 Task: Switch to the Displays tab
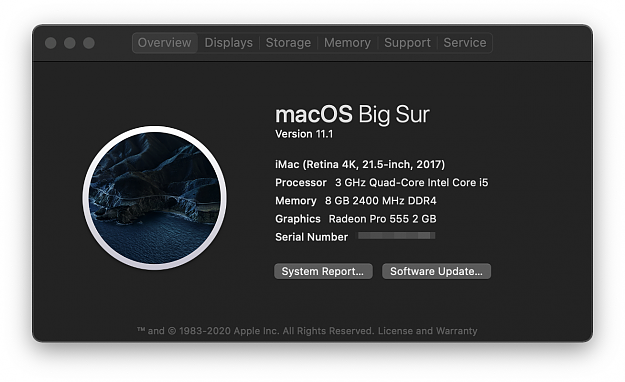228,43
